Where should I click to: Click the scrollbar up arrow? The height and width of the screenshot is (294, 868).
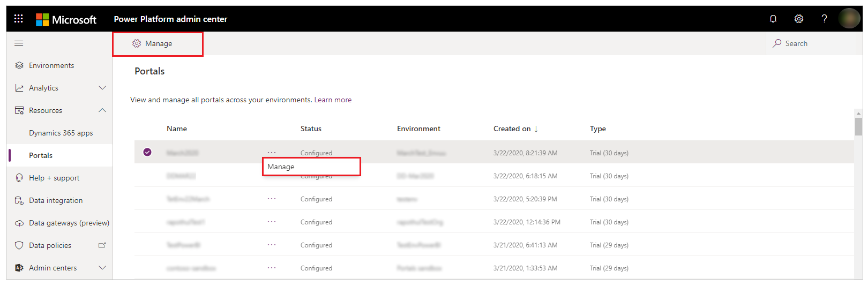[x=858, y=114]
